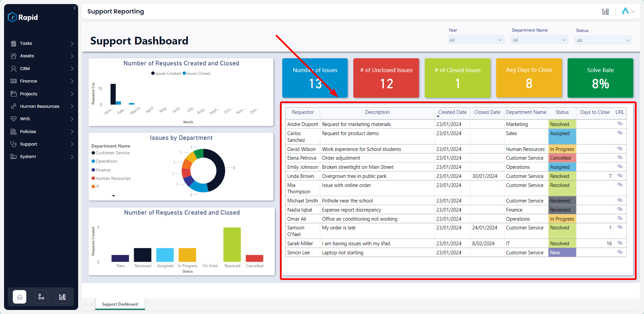The width and height of the screenshot is (644, 314).
Task: Click the System icon in sidebar
Action: (13, 157)
